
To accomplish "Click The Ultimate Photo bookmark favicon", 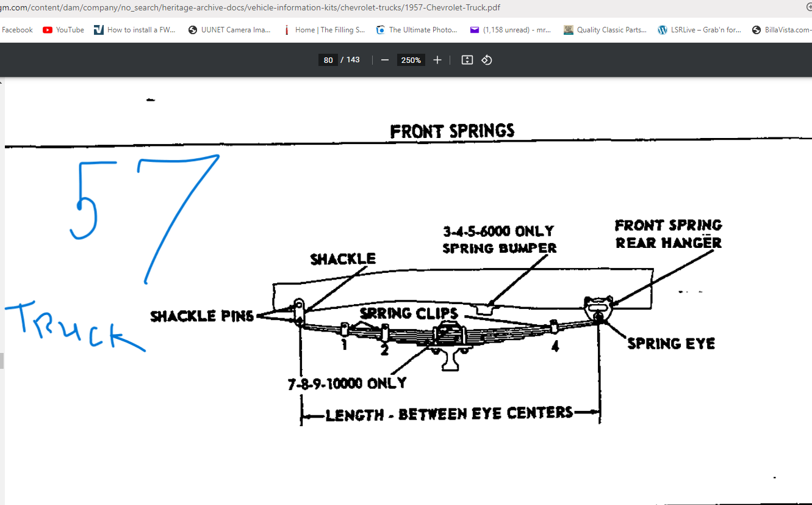I will 381,30.
